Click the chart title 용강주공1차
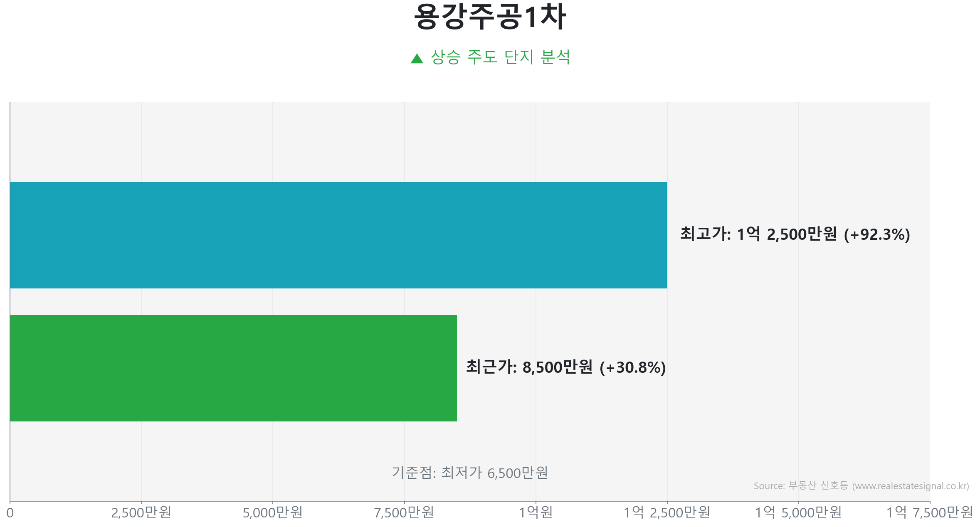 (x=490, y=17)
